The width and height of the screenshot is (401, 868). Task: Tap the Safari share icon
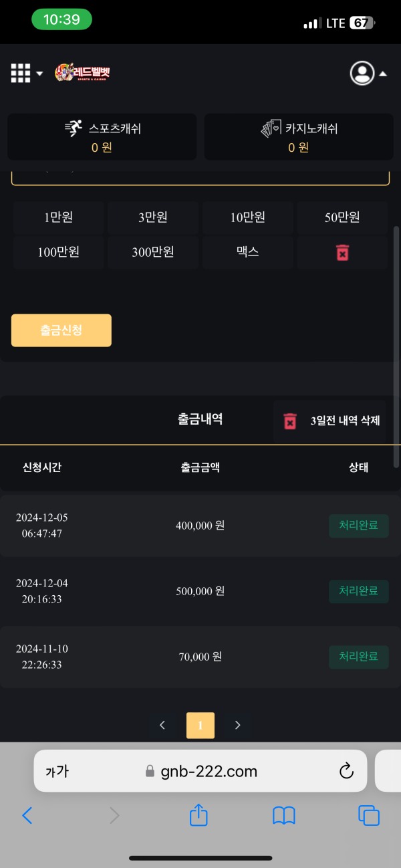(198, 815)
